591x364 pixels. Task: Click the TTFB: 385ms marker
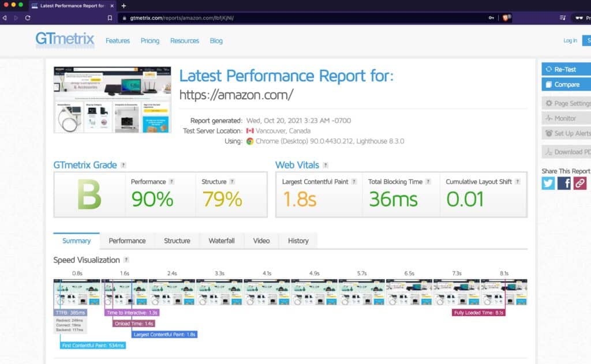pyautogui.click(x=70, y=313)
